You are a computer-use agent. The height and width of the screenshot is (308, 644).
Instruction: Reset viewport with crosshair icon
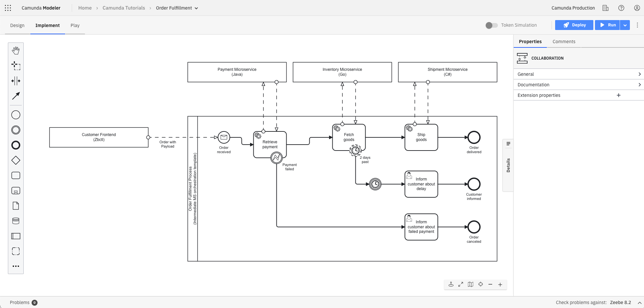tap(480, 284)
